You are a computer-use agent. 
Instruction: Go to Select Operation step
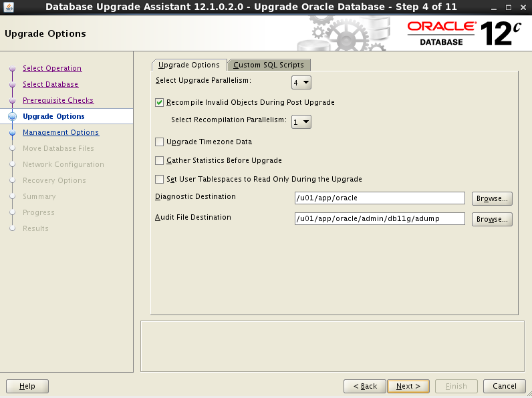52,68
